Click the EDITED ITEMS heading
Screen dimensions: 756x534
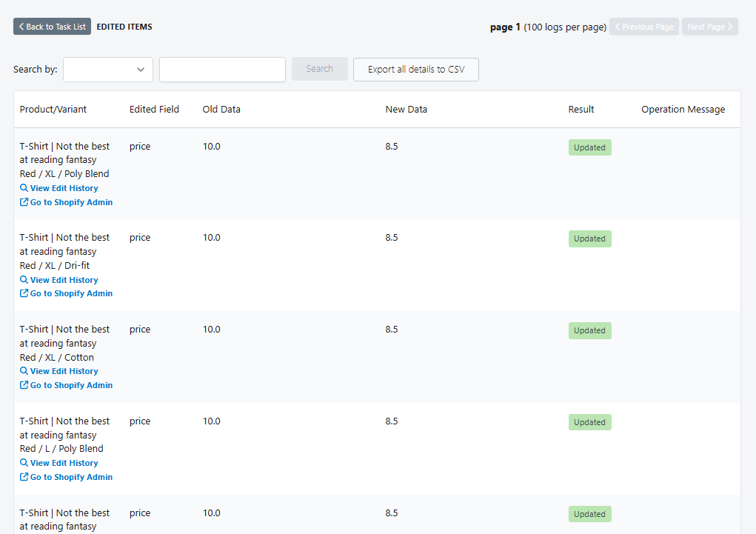[x=124, y=27]
